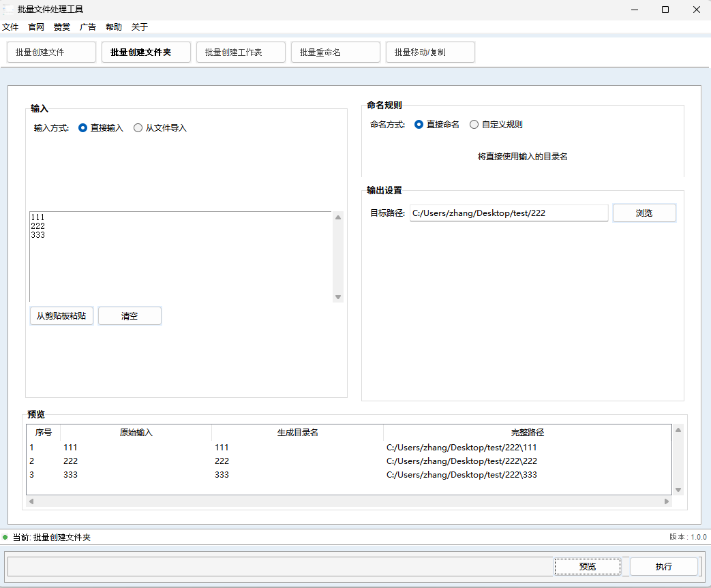Click the 官网 menu item
711x588 pixels.
(36, 27)
